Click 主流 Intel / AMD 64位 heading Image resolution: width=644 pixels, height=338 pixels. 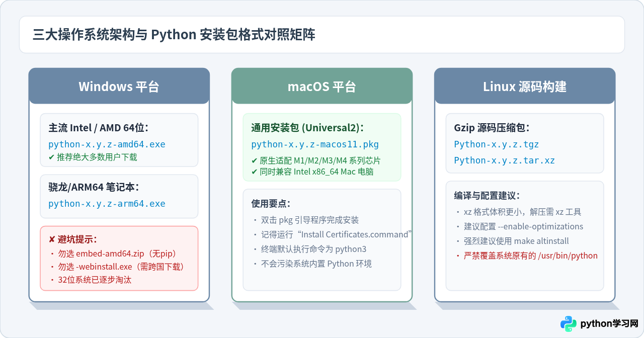point(99,128)
